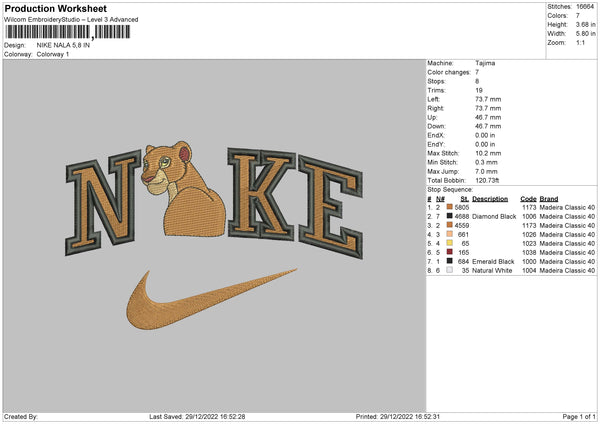600x424 pixels.
Task: Click the "Description" column header
Action: click(x=490, y=199)
